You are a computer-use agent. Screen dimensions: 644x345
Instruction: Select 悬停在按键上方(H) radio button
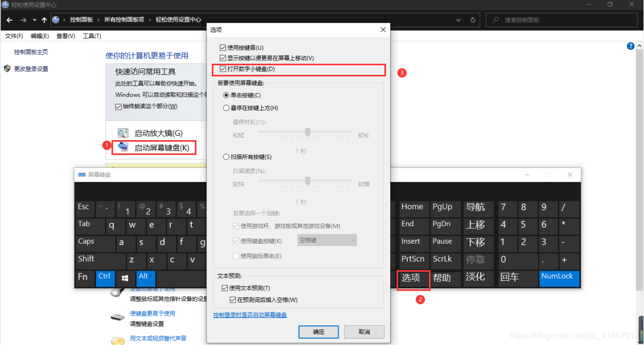(x=226, y=108)
